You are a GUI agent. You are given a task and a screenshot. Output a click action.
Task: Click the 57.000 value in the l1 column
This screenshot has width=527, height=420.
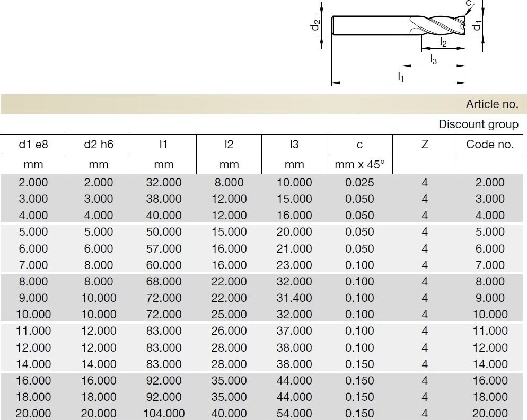(x=164, y=248)
